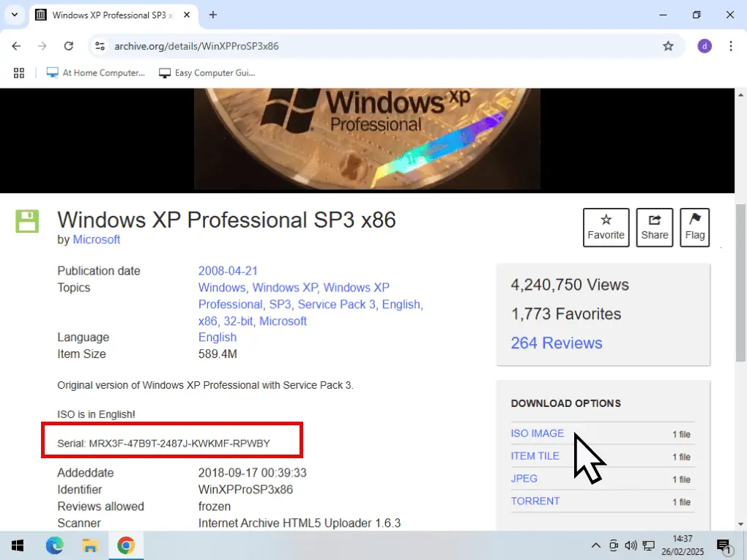Viewport: 747px width, 560px height.
Task: Open the taskbar clock and date
Action: (x=683, y=545)
